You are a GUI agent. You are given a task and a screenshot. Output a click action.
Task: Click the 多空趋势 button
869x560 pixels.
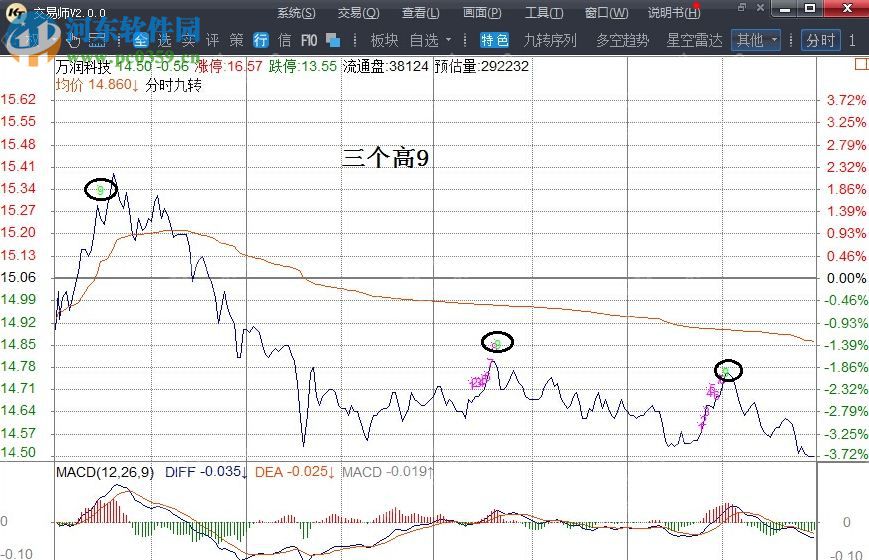[x=622, y=40]
